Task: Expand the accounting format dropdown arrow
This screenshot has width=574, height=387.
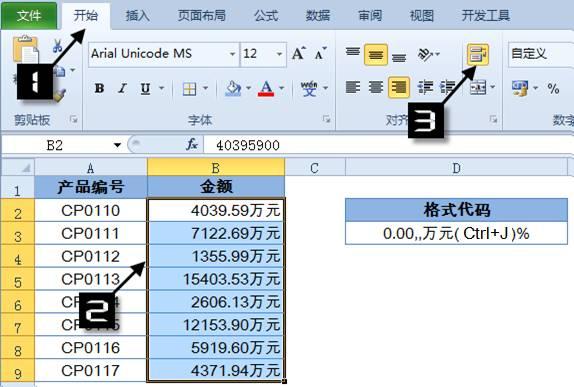Action: 536,88
